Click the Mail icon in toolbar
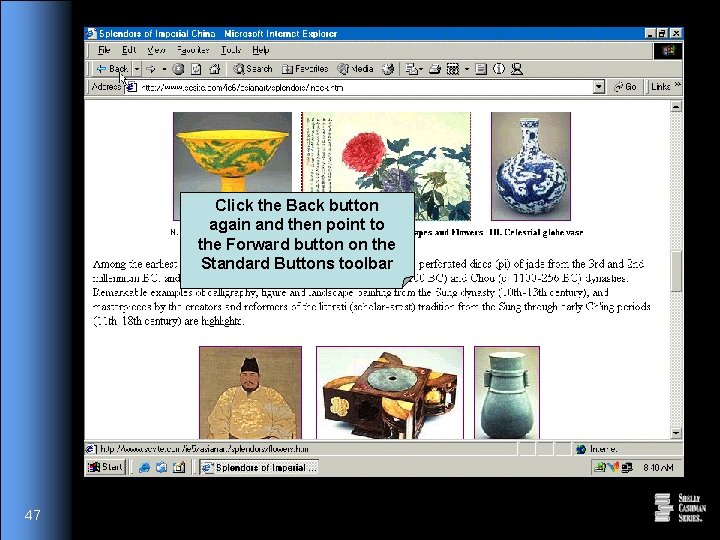 [x=414, y=69]
